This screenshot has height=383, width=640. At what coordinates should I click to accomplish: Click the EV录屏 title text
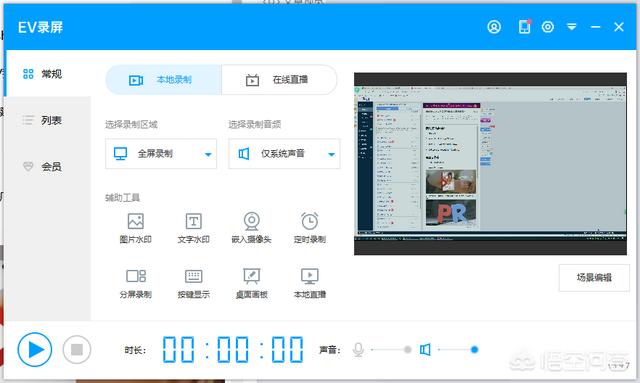point(40,27)
